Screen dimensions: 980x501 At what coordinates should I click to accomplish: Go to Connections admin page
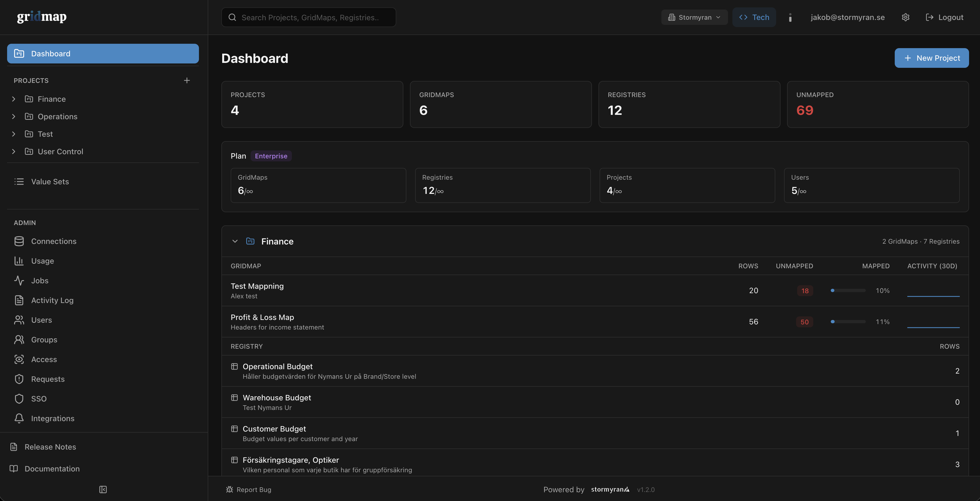103,241
